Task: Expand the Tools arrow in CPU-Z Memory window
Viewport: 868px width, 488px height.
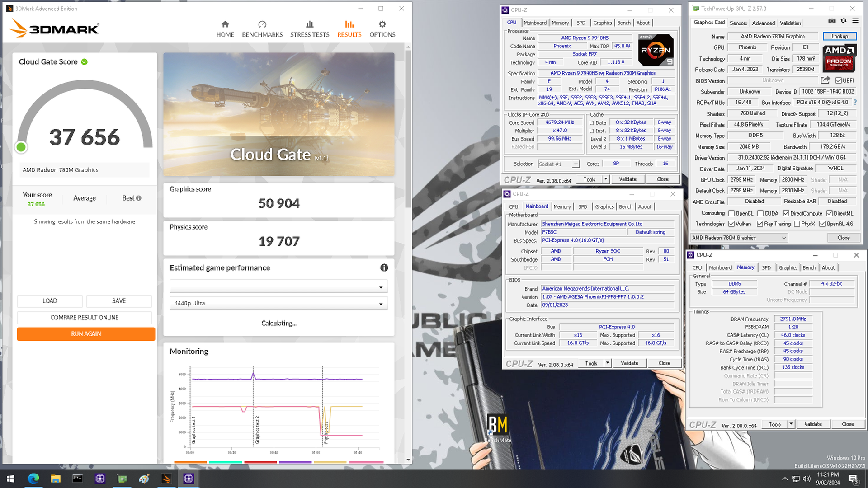Action: click(x=791, y=424)
